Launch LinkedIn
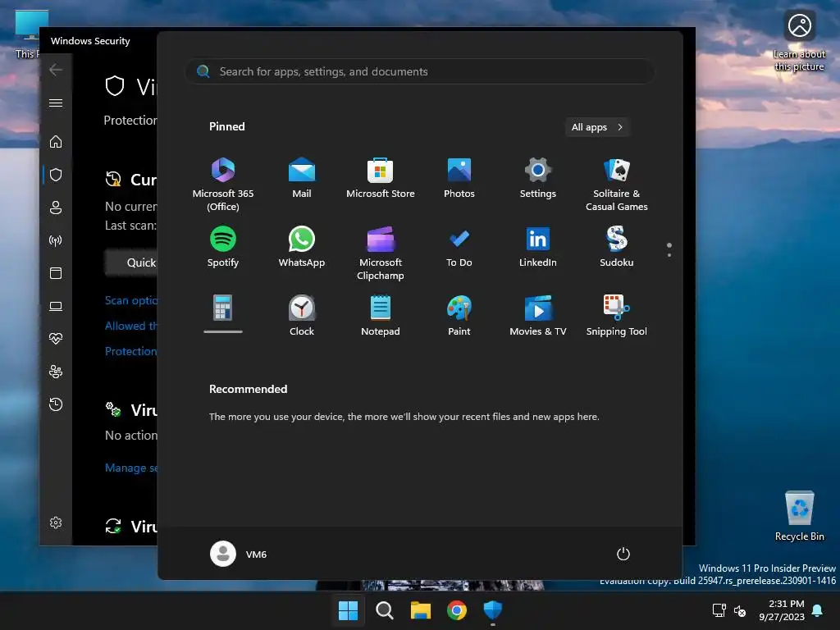The image size is (840, 630). (x=538, y=247)
